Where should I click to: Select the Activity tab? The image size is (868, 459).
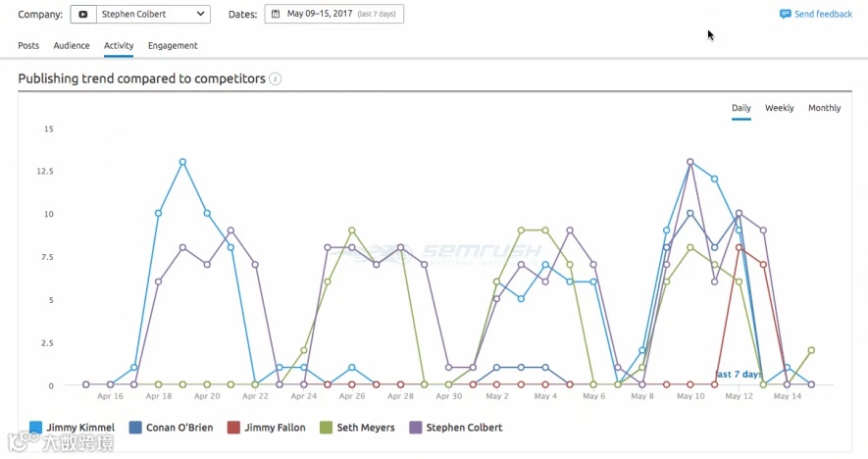click(119, 45)
